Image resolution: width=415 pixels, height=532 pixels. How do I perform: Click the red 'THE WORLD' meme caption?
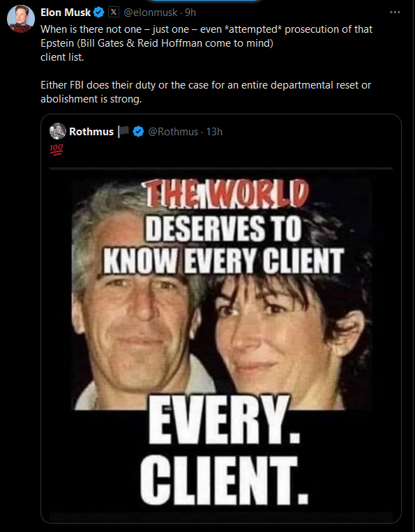pos(226,193)
